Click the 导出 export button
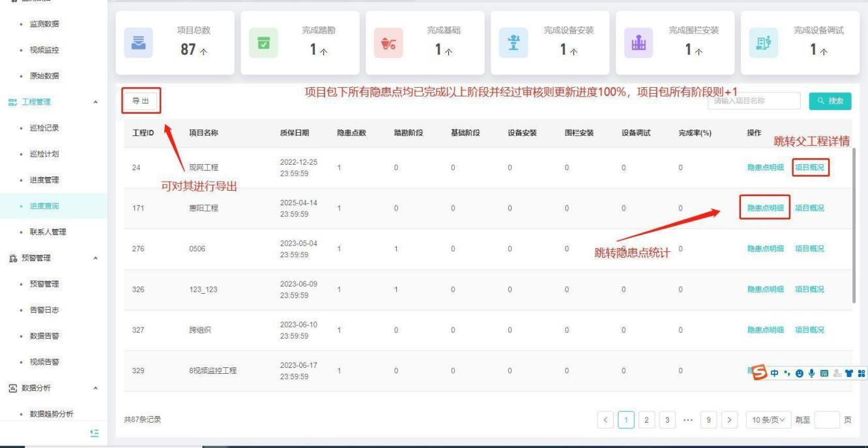This screenshot has width=868, height=448. (x=140, y=101)
